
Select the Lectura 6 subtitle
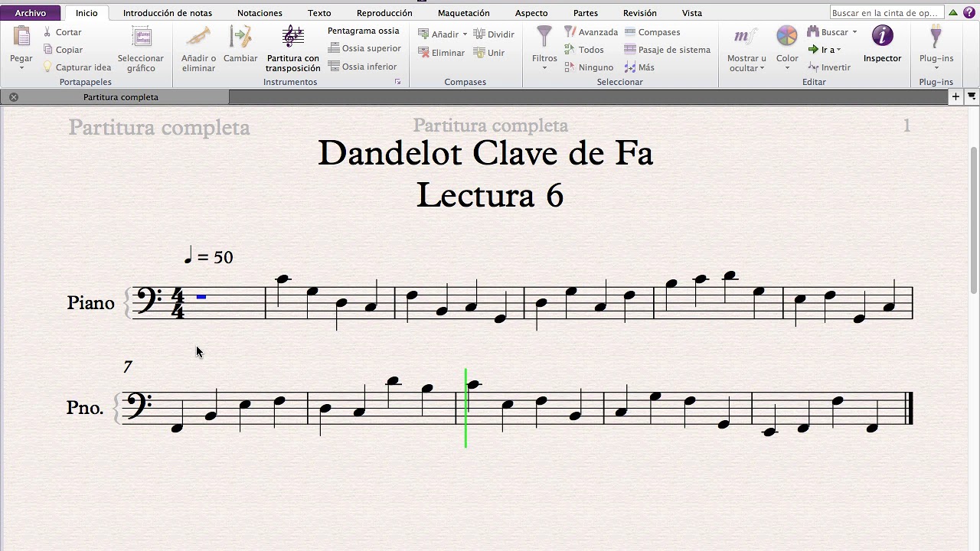tap(490, 195)
